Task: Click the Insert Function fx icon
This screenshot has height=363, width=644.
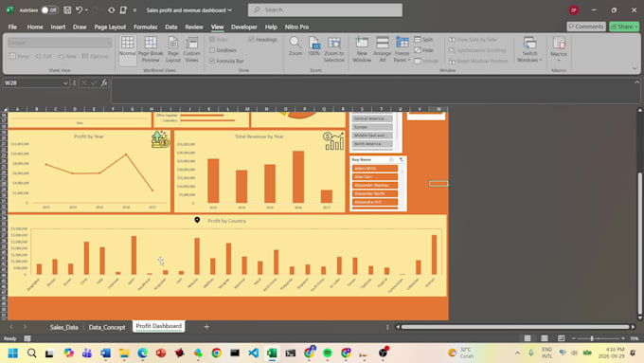Action: 104,82
